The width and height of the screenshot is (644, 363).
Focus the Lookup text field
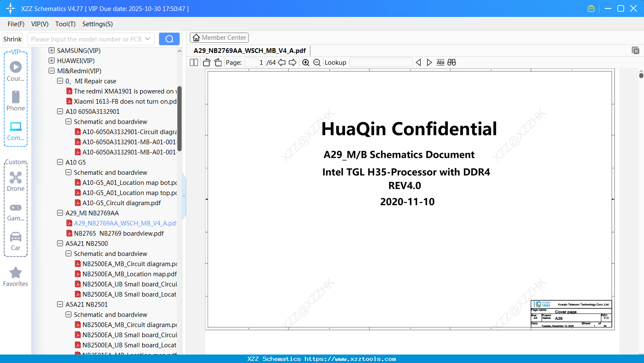(381, 63)
